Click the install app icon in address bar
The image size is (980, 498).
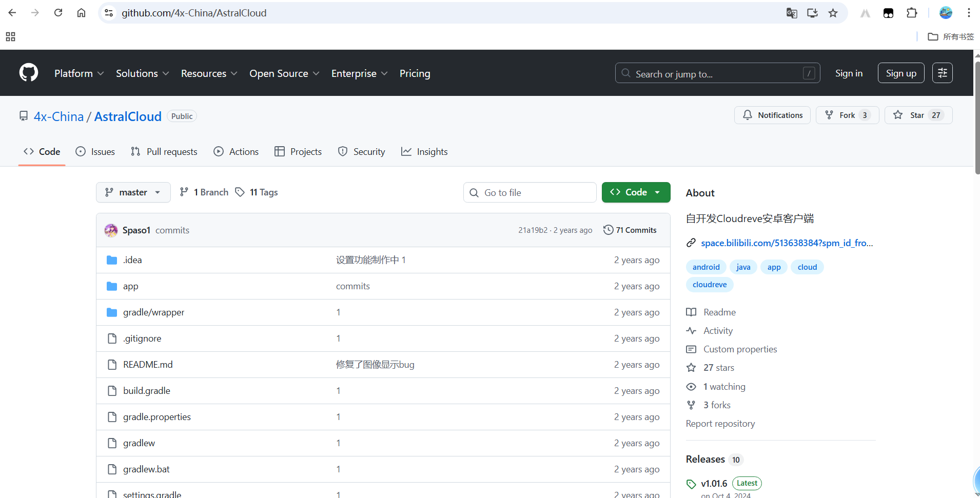pyautogui.click(x=812, y=13)
